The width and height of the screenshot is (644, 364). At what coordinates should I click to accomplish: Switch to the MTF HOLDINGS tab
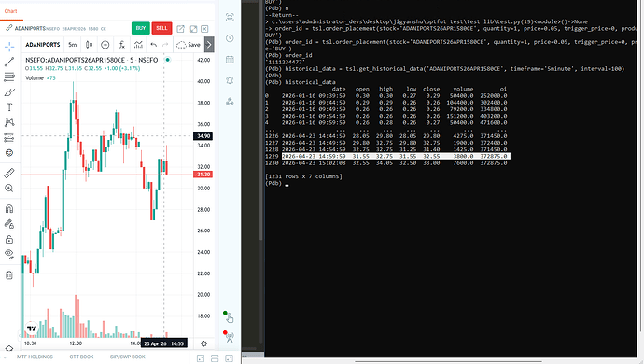(x=35, y=357)
